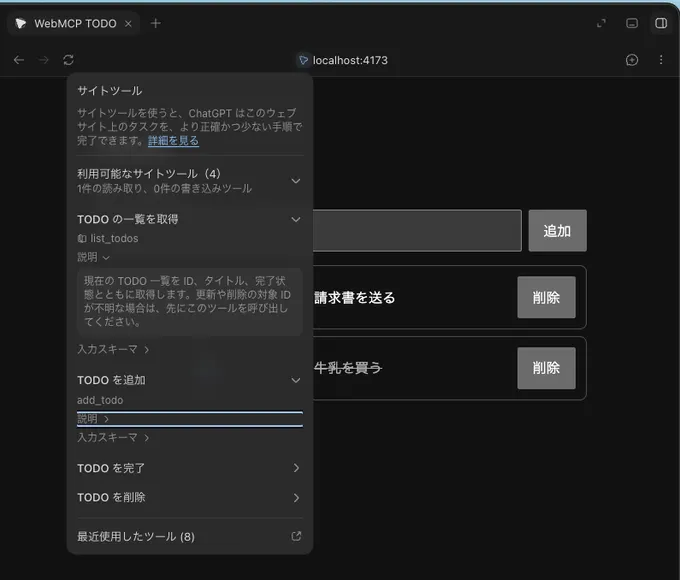Click the expand window arrows icon
This screenshot has height=580, width=680.
tap(602, 23)
